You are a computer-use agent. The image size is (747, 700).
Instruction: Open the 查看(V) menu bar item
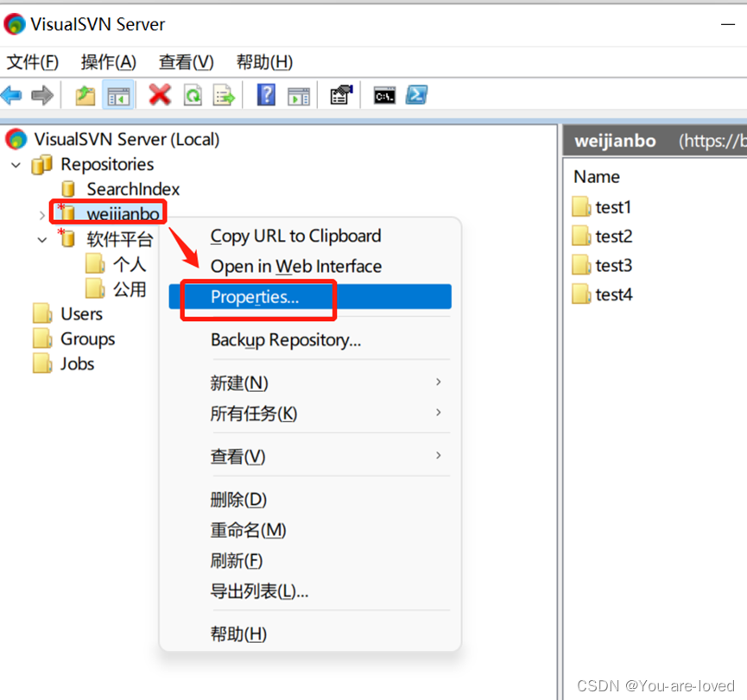coord(187,62)
